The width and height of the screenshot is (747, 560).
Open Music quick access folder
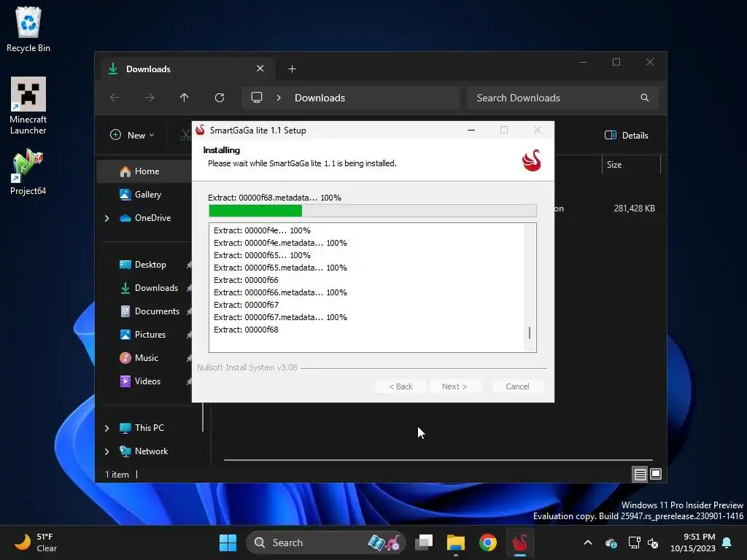(x=145, y=357)
